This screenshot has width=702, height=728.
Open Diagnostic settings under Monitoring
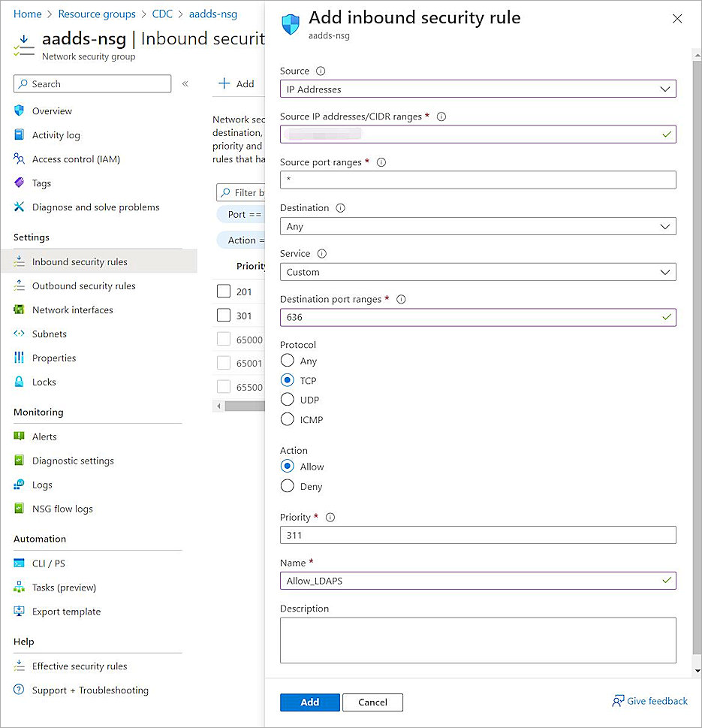[x=73, y=461]
